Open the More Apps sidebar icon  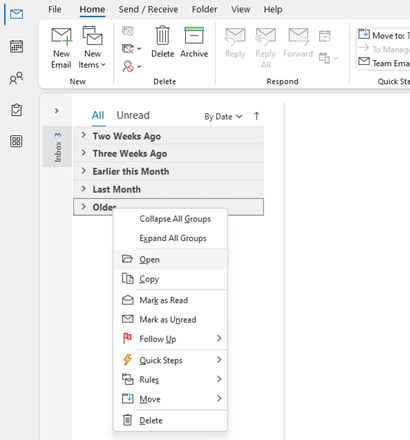(16, 141)
